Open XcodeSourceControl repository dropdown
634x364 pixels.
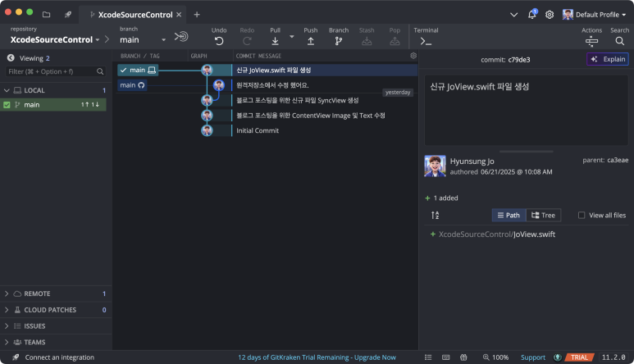pos(55,39)
